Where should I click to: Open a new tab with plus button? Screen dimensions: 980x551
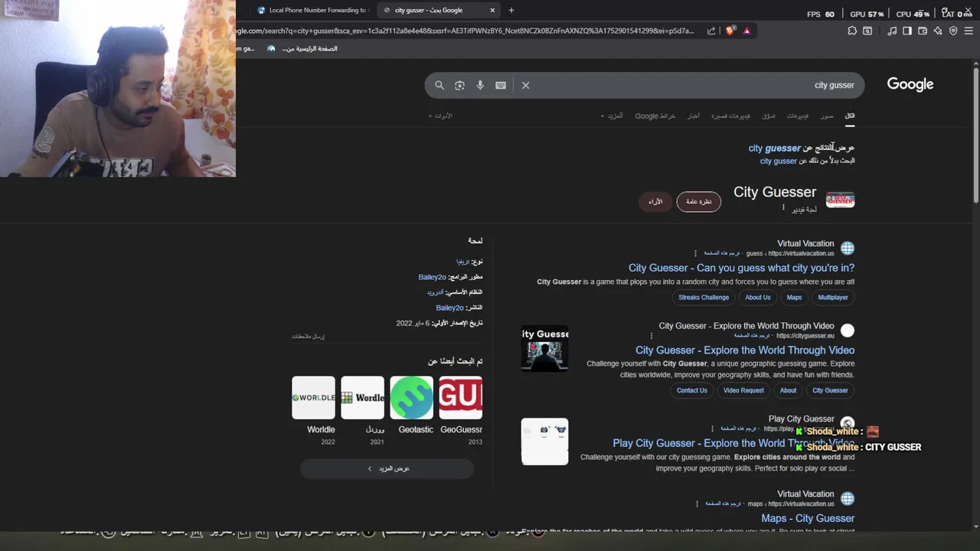[511, 10]
